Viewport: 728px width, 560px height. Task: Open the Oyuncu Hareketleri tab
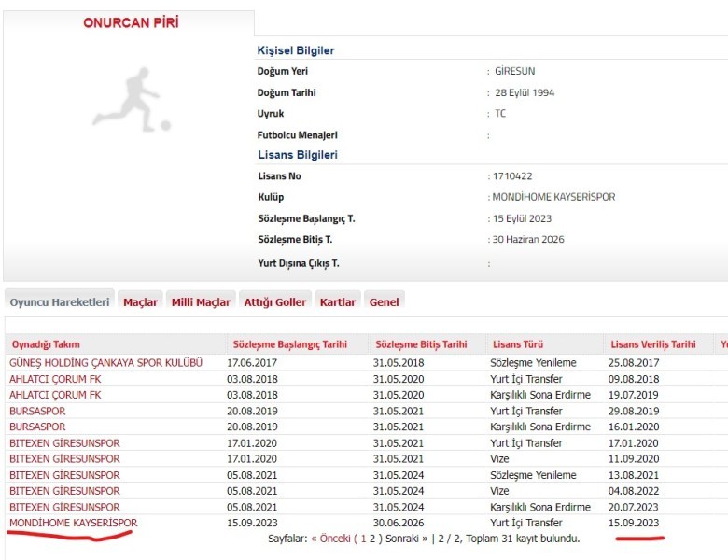[60, 302]
